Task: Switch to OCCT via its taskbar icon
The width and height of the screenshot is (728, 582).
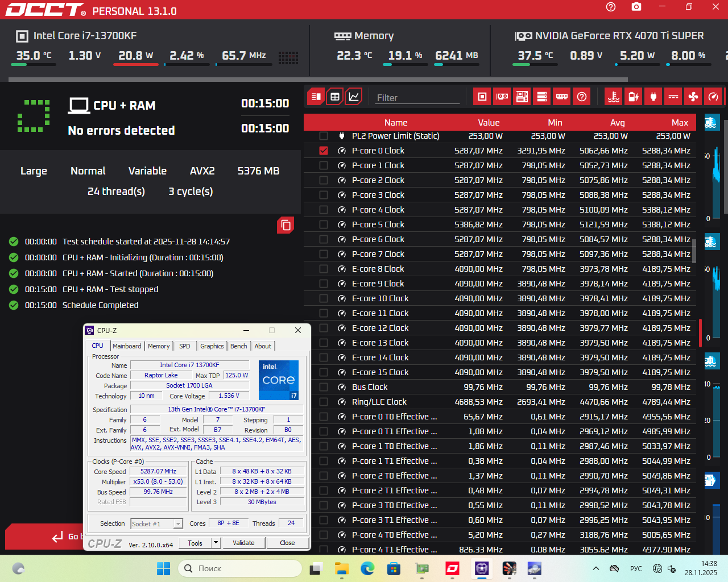Action: click(x=453, y=568)
